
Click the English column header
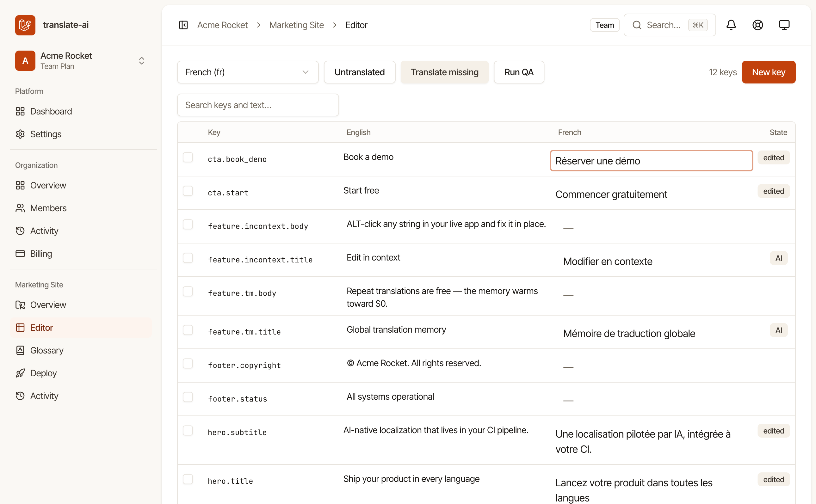pos(358,132)
